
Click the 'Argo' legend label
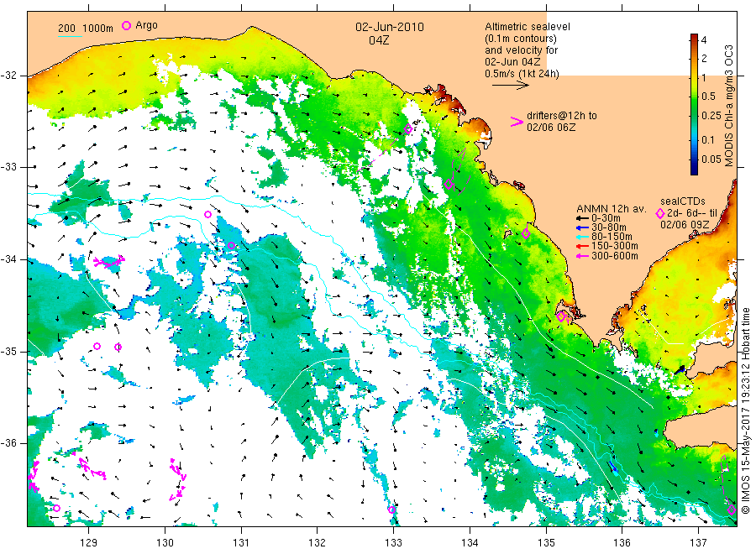click(x=146, y=25)
